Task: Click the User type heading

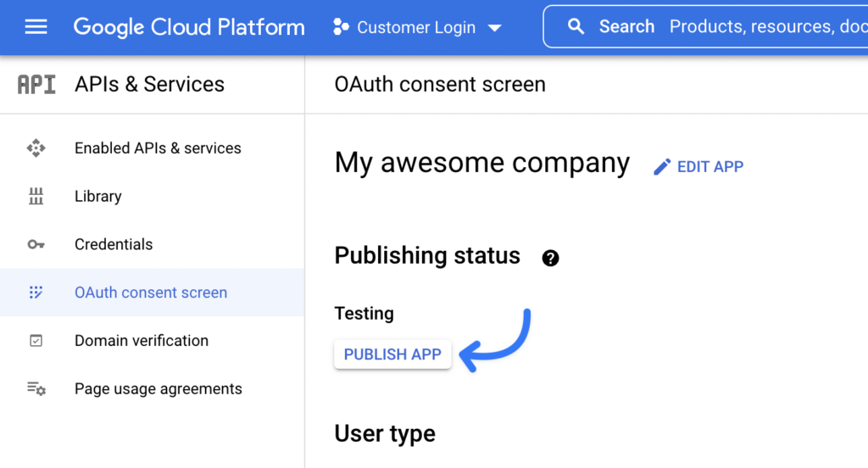Action: (x=385, y=433)
